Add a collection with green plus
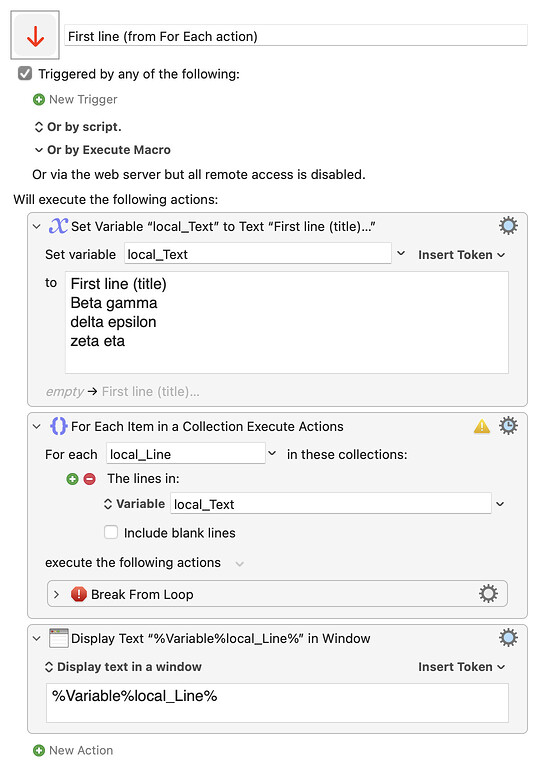 72,479
